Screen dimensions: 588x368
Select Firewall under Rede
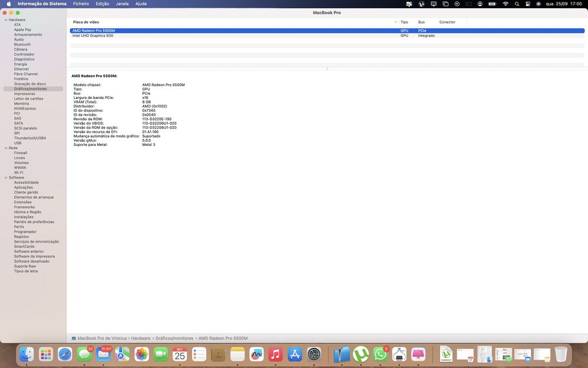coord(21,153)
